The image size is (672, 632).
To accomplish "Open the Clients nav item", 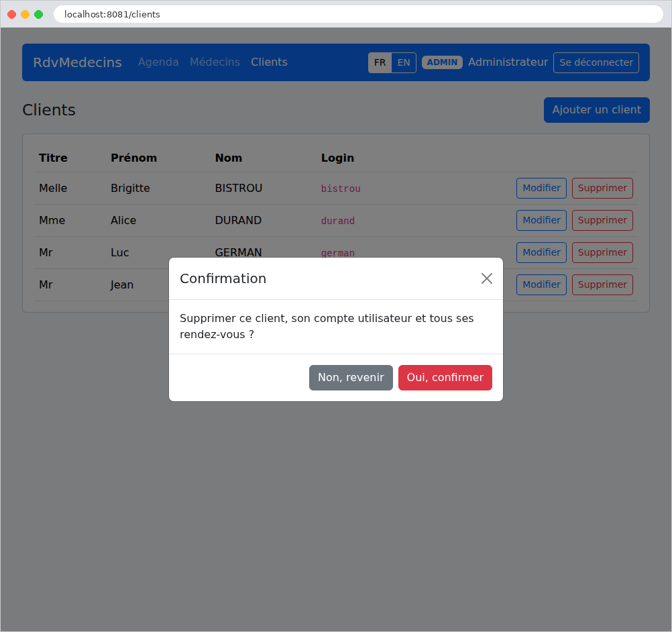I will click(269, 62).
